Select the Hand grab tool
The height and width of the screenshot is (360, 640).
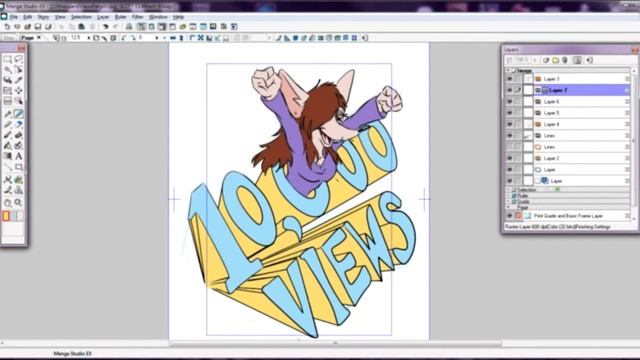point(7,202)
